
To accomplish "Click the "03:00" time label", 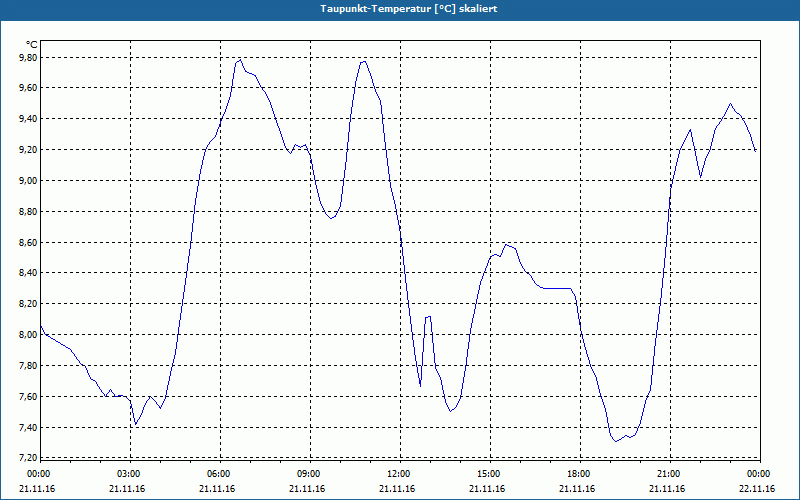I will tap(130, 474).
